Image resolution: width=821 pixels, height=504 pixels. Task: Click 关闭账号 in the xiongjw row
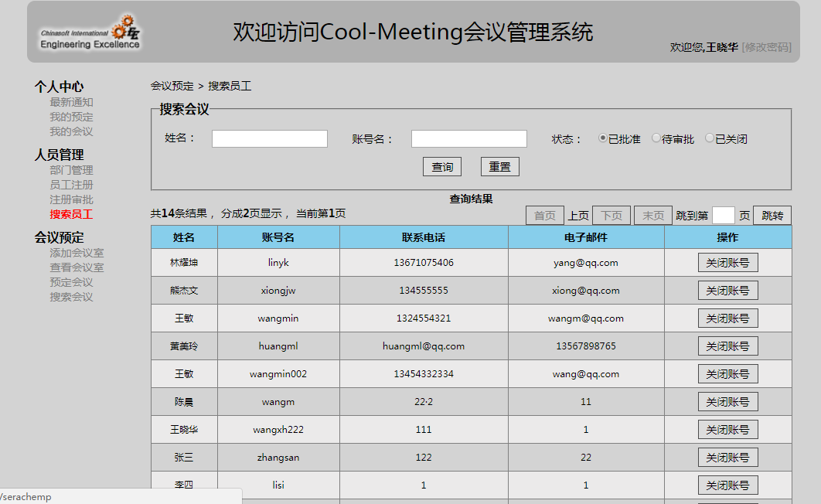pyautogui.click(x=727, y=291)
